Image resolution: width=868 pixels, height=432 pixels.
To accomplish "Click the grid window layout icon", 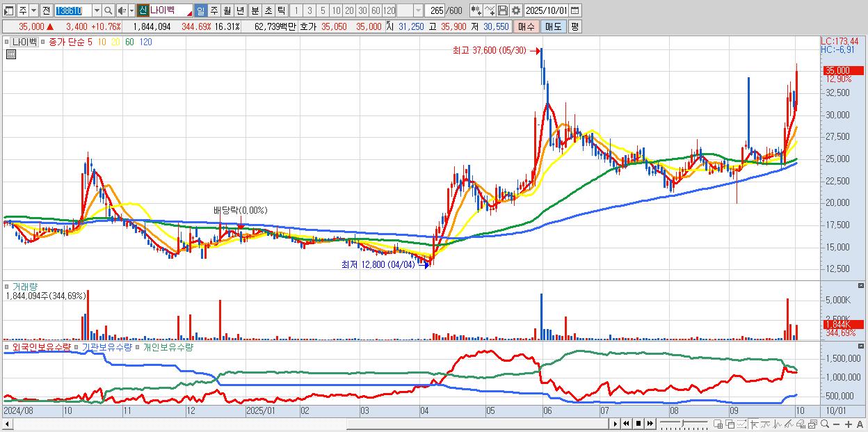I will click(x=718, y=424).
